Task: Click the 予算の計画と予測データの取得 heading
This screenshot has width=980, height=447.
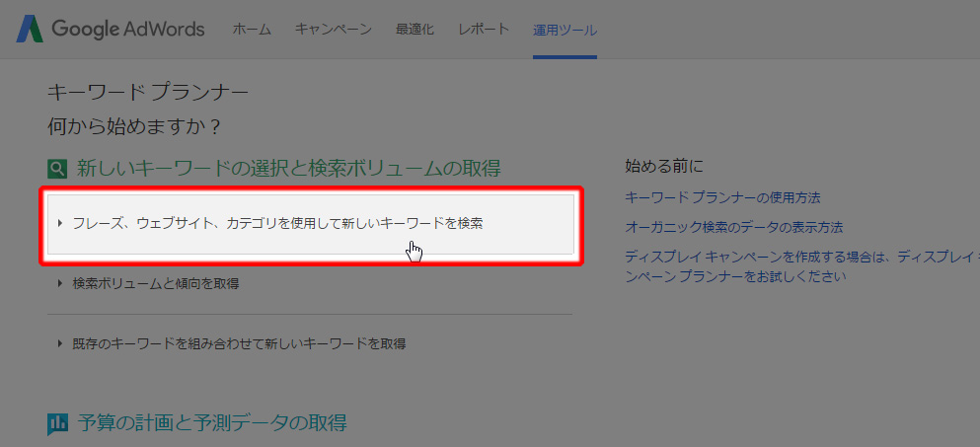Action: (x=212, y=423)
